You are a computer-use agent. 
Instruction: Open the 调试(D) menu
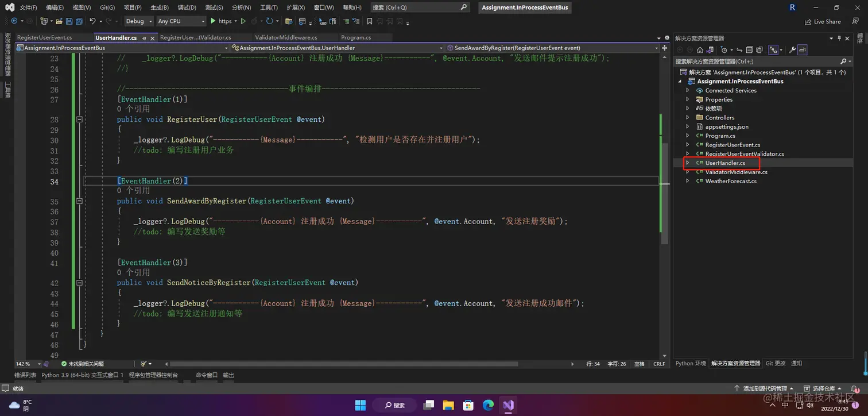point(187,7)
